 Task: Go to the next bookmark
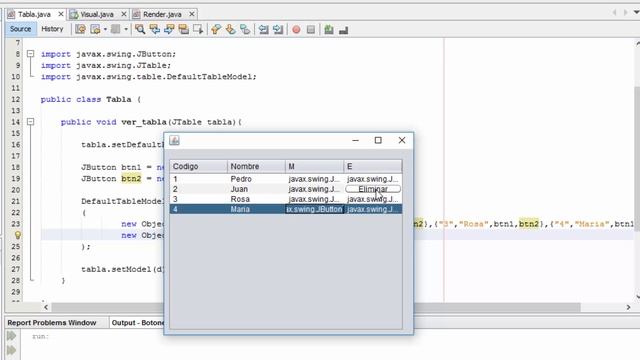(231, 29)
